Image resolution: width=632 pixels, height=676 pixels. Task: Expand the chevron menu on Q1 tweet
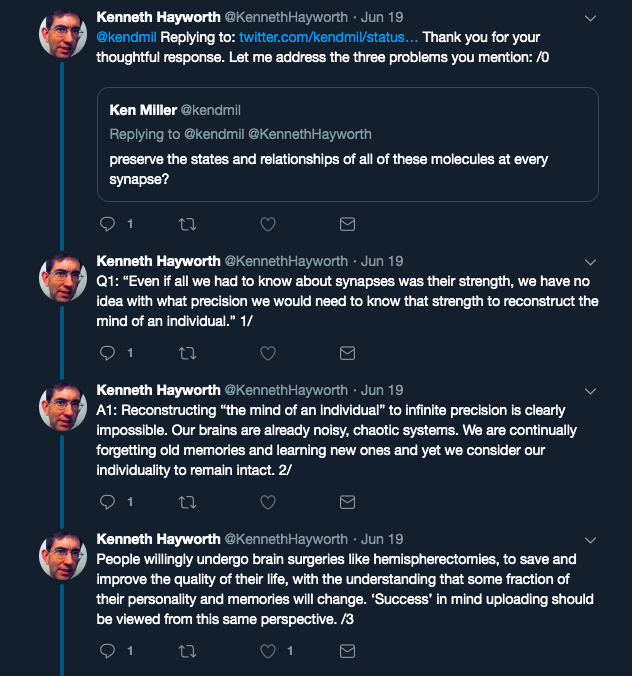pyautogui.click(x=590, y=262)
